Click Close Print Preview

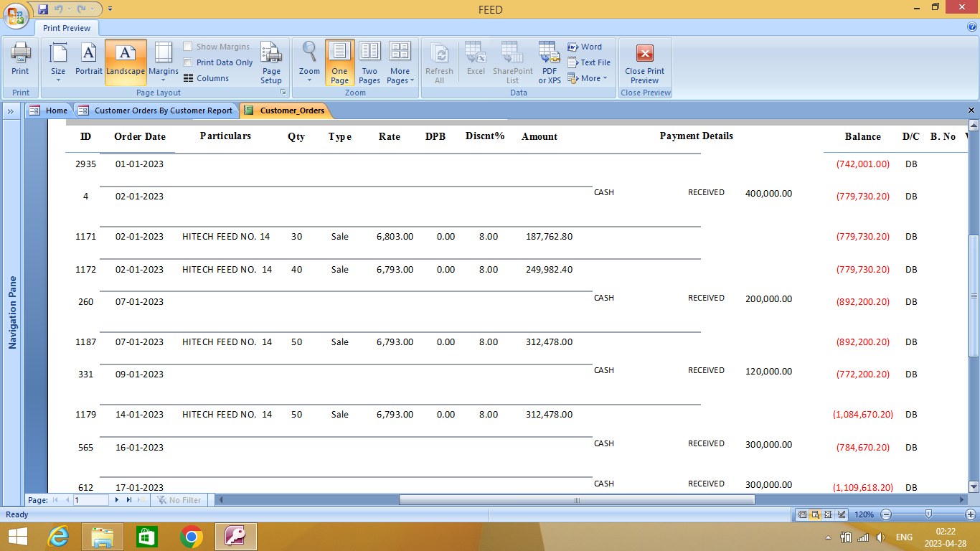point(645,62)
